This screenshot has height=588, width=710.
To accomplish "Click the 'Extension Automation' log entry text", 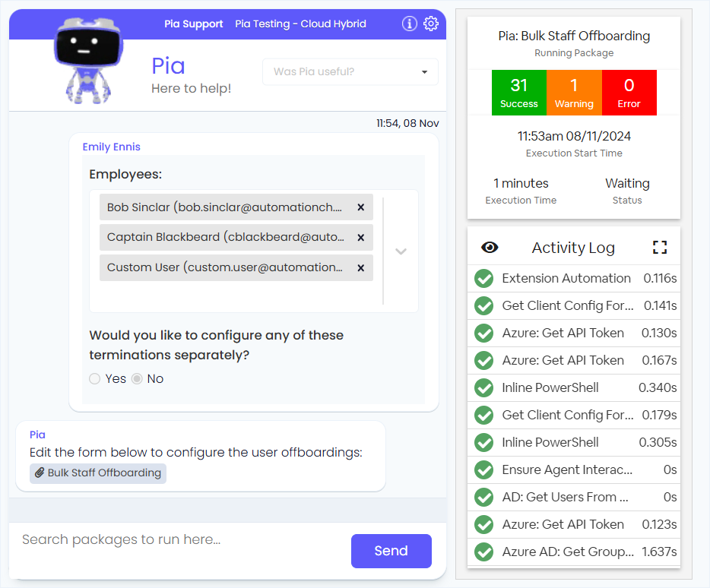I will click(566, 278).
